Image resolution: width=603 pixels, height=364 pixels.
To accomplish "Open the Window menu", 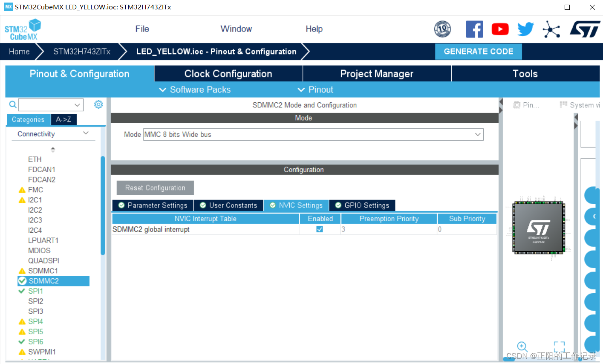I will tap(236, 29).
